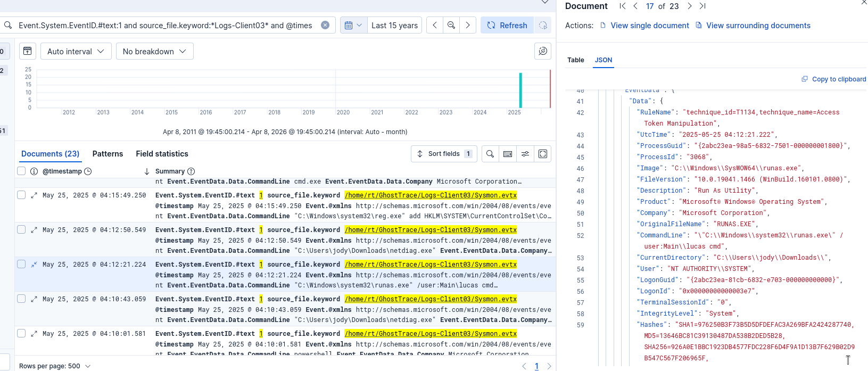Open the display options sliders icon
The width and height of the screenshot is (868, 371).
525,154
